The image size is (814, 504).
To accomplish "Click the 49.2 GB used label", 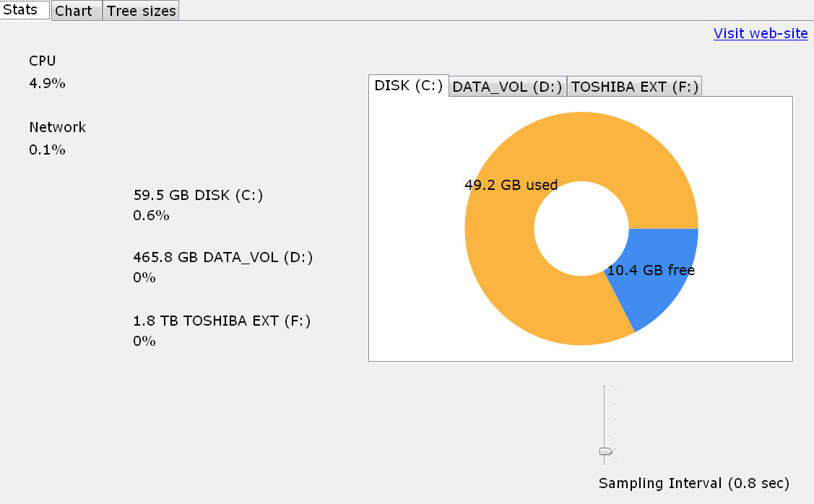I will pyautogui.click(x=511, y=185).
